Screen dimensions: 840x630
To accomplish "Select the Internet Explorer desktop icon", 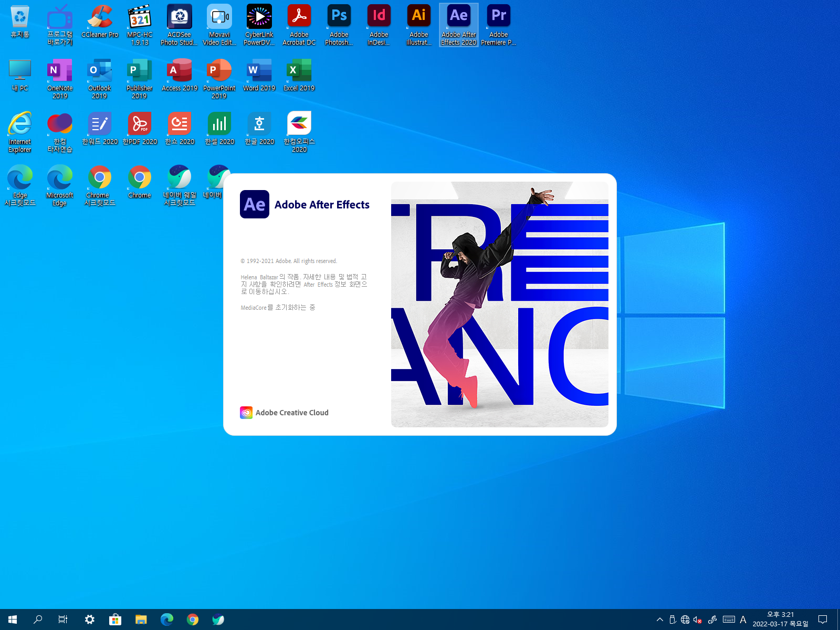I will coord(20,132).
